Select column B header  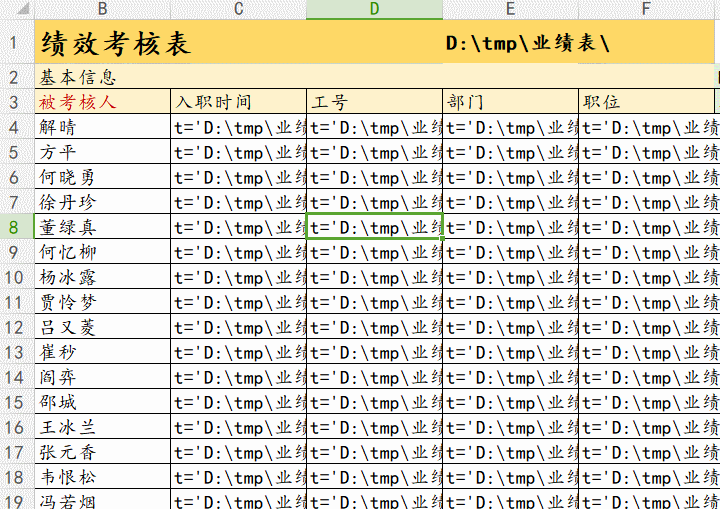point(102,8)
